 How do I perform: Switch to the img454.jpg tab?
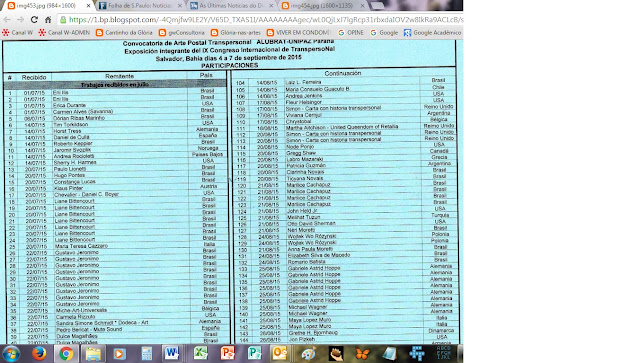pos(322,6)
